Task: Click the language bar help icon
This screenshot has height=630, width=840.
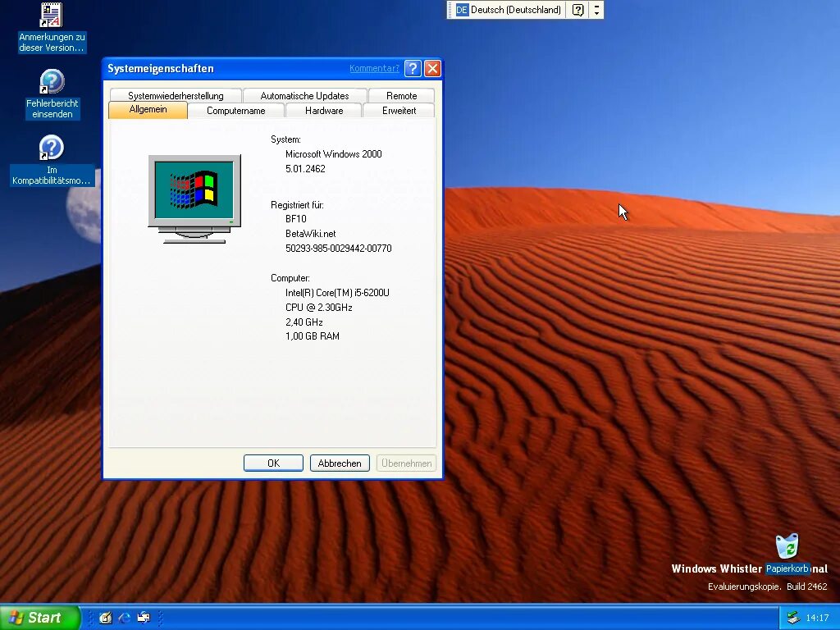Action: (578, 10)
